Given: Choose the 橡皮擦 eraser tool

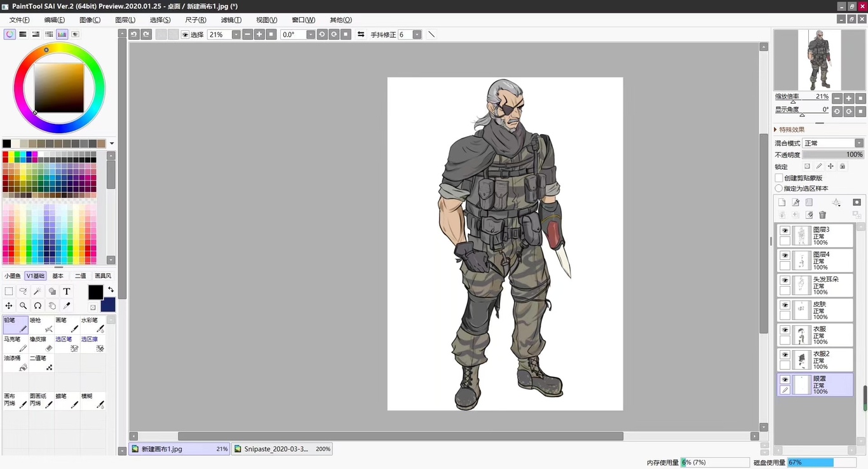Looking at the screenshot, I should 41,344.
